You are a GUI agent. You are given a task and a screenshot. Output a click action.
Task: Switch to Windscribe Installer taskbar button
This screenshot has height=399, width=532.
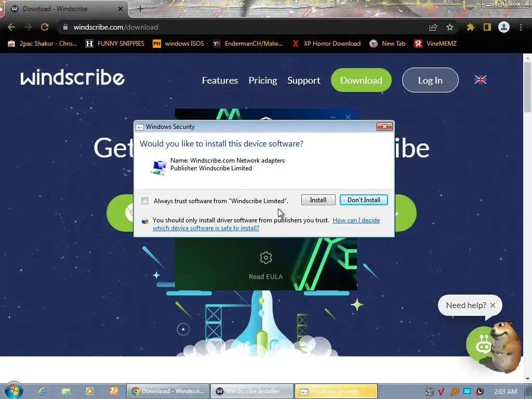tap(252, 391)
